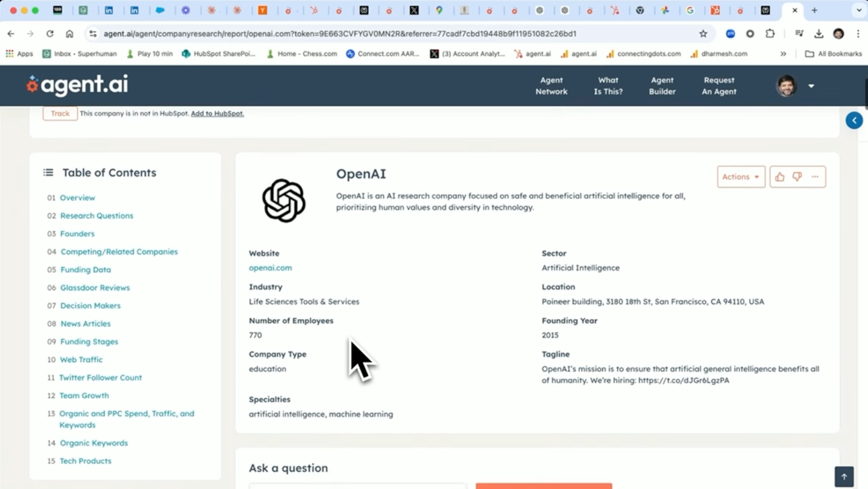
Task: Click the Add to HubSpot link
Action: point(217,113)
